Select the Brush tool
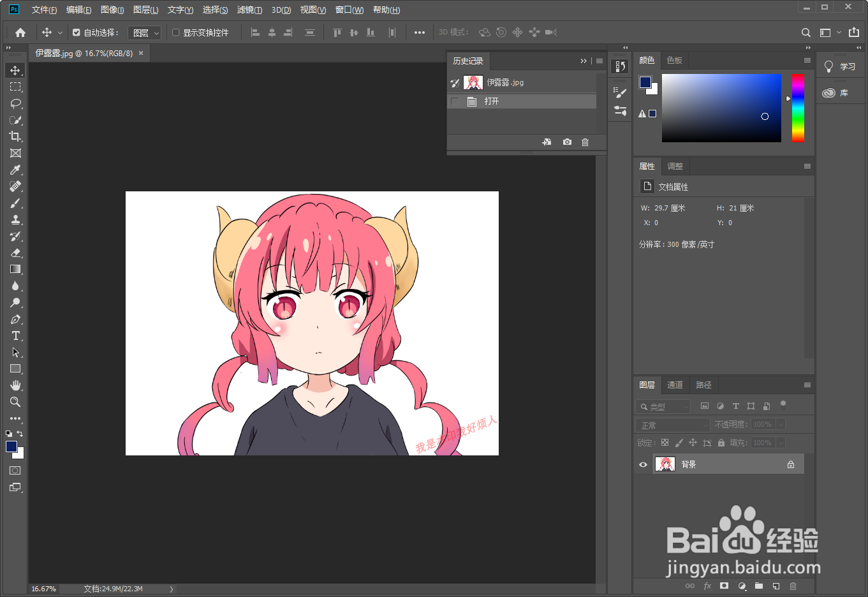This screenshot has width=868, height=597. 15,203
